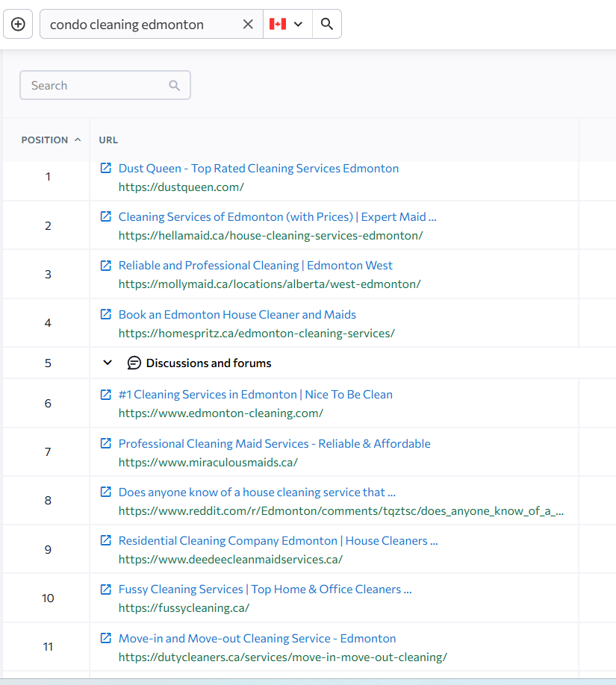The width and height of the screenshot is (616, 685).
Task: Open Move-in and Move-out Cleaning Service link
Action: click(257, 639)
